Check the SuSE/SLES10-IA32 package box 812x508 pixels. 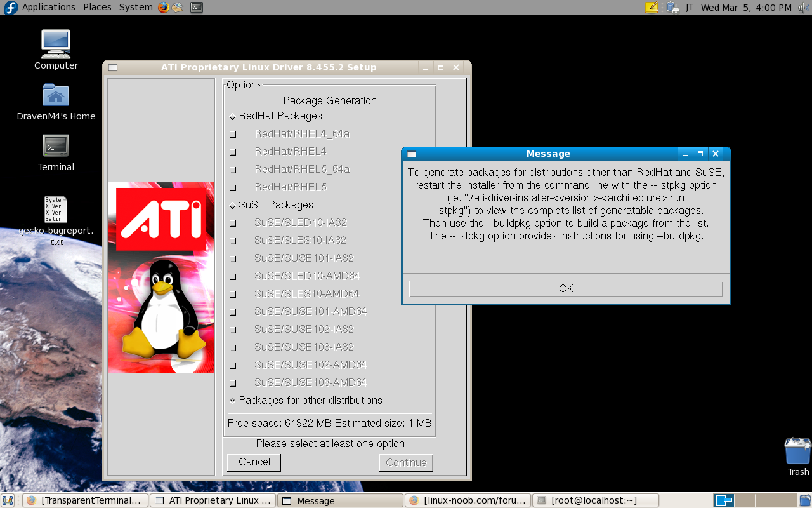233,241
